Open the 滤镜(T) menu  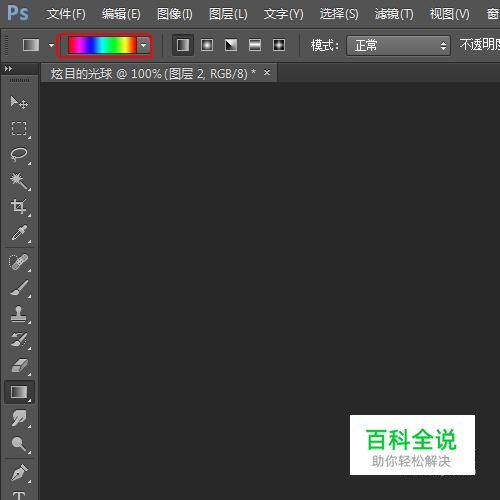(x=394, y=14)
